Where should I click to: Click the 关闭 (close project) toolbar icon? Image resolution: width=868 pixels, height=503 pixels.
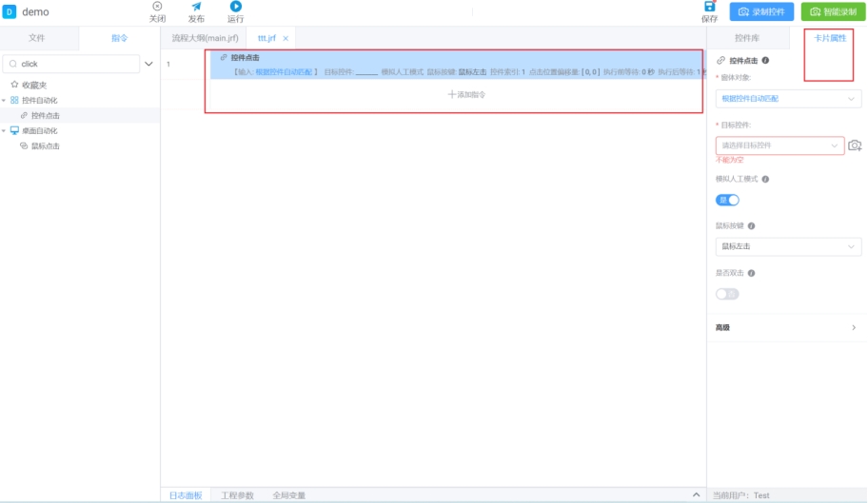(157, 8)
